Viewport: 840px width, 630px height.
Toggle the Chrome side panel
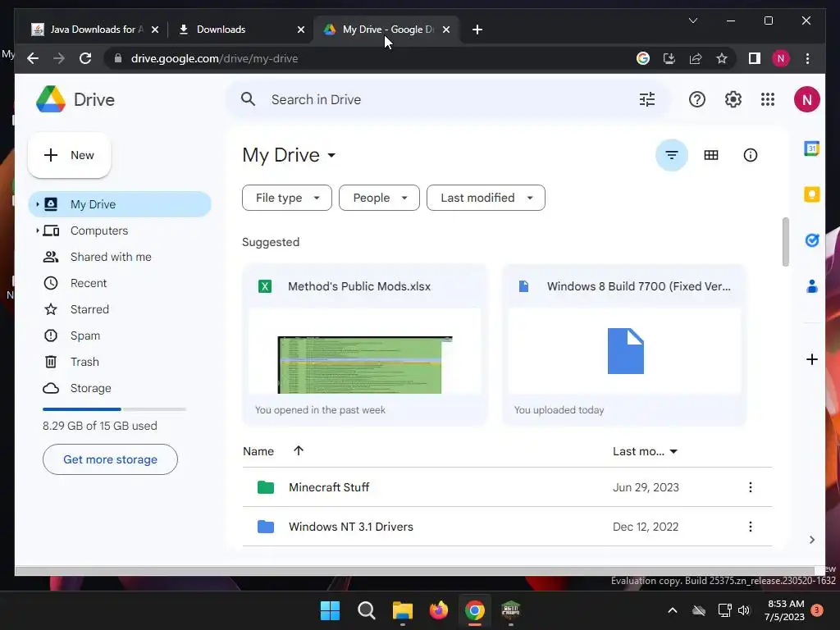coord(755,58)
